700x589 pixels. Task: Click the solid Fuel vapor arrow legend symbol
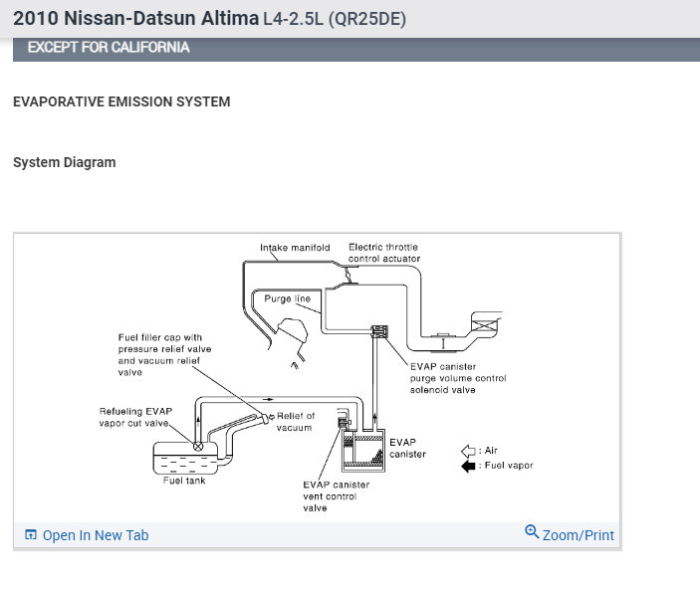[468, 466]
